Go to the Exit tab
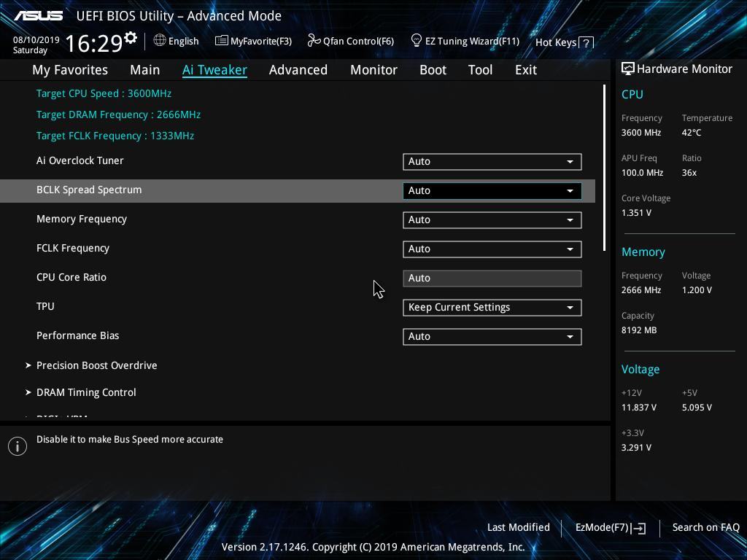This screenshot has width=747, height=560. click(x=526, y=70)
